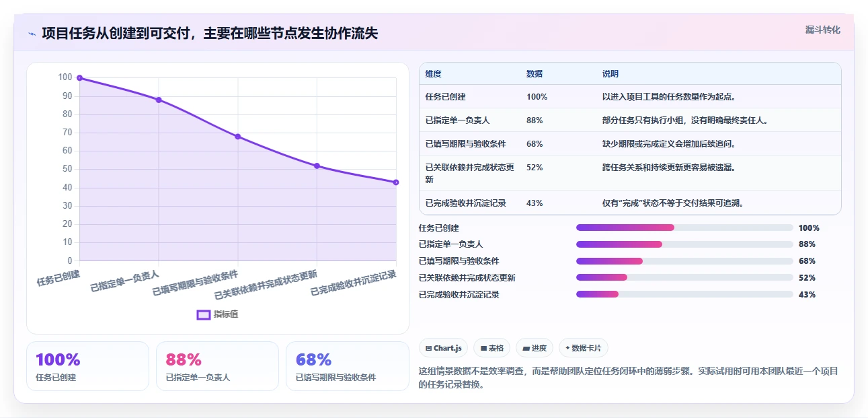
Task: Click the 52% value in the table
Action: coord(535,168)
